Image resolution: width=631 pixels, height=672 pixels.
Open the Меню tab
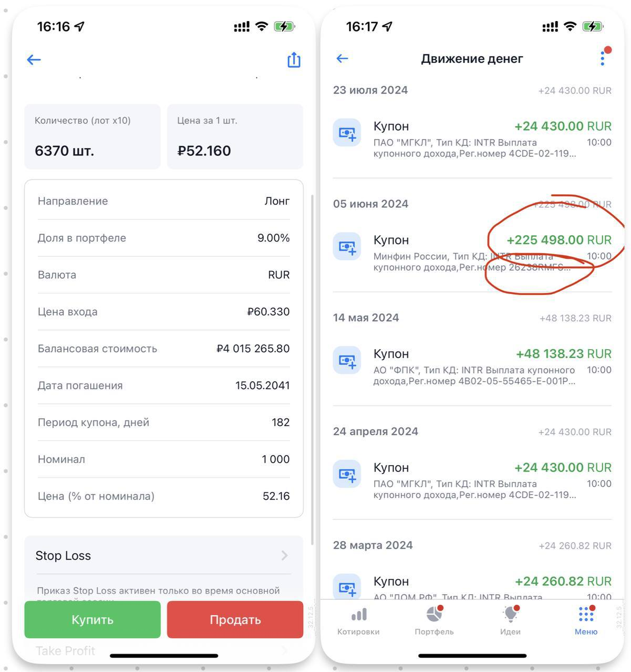[x=586, y=621]
